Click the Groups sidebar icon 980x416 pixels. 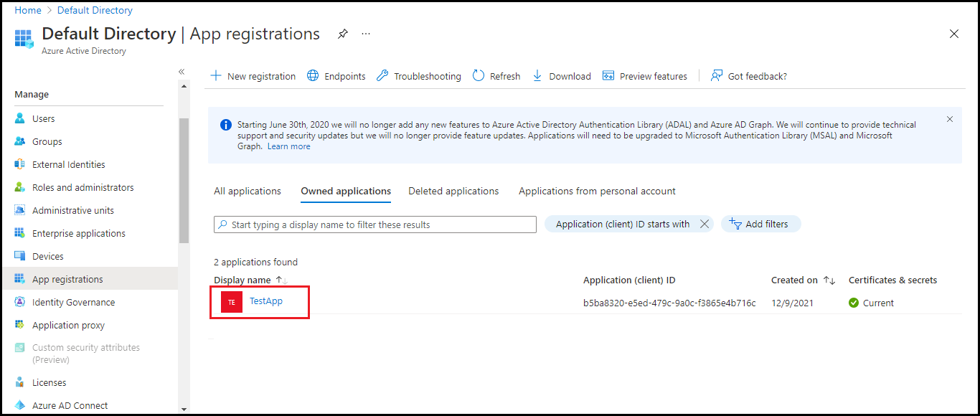(19, 141)
